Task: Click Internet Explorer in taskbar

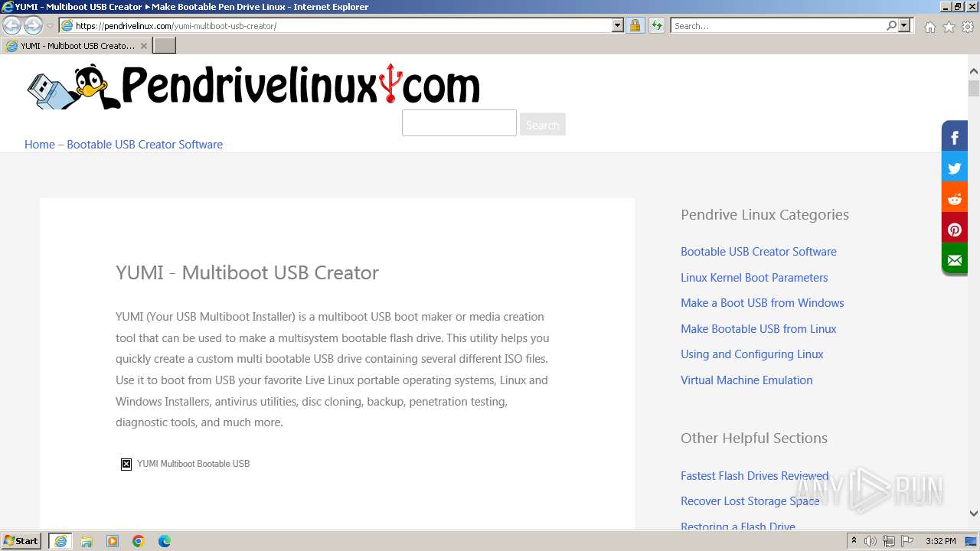Action: (60, 541)
